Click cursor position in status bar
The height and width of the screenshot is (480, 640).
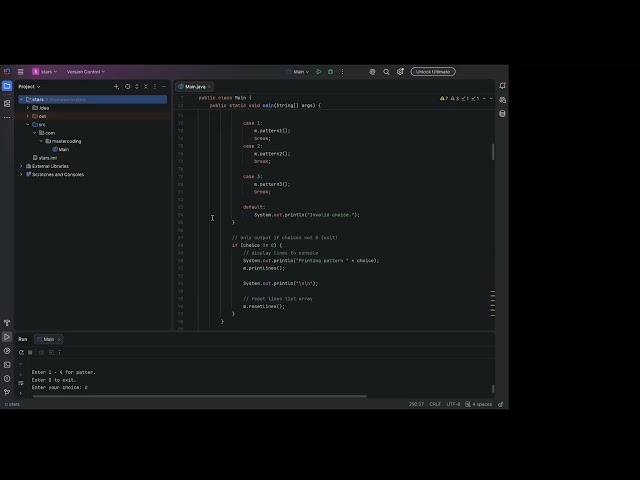click(416, 404)
